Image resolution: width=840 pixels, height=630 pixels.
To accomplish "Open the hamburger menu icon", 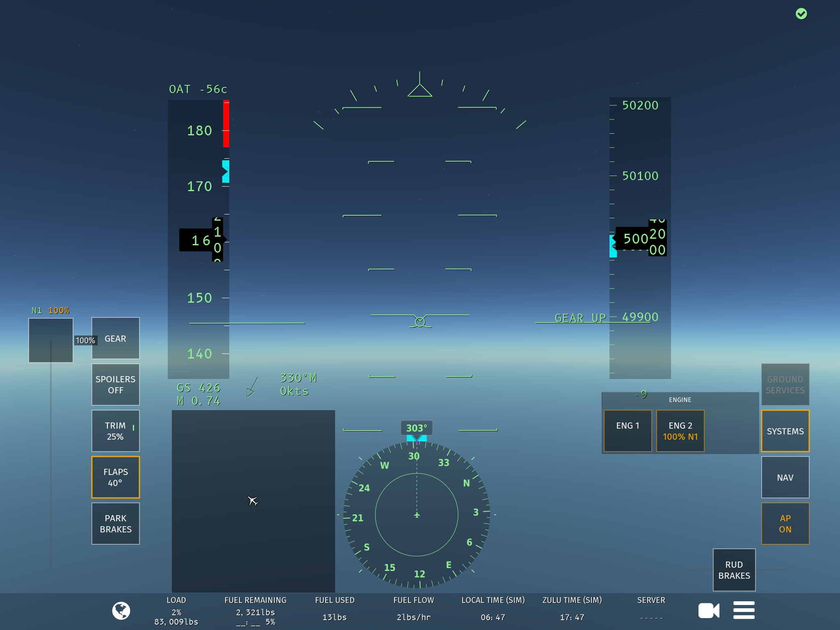I will [x=744, y=610].
